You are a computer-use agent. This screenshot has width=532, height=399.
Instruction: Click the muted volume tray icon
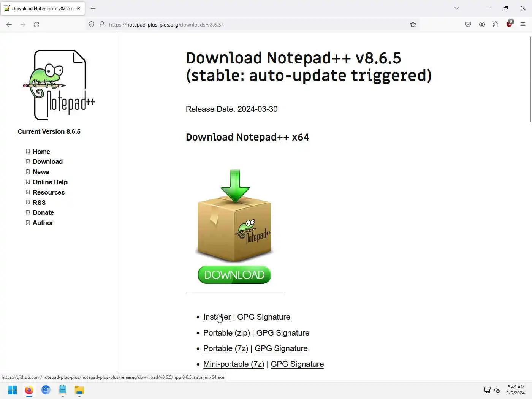click(x=497, y=390)
